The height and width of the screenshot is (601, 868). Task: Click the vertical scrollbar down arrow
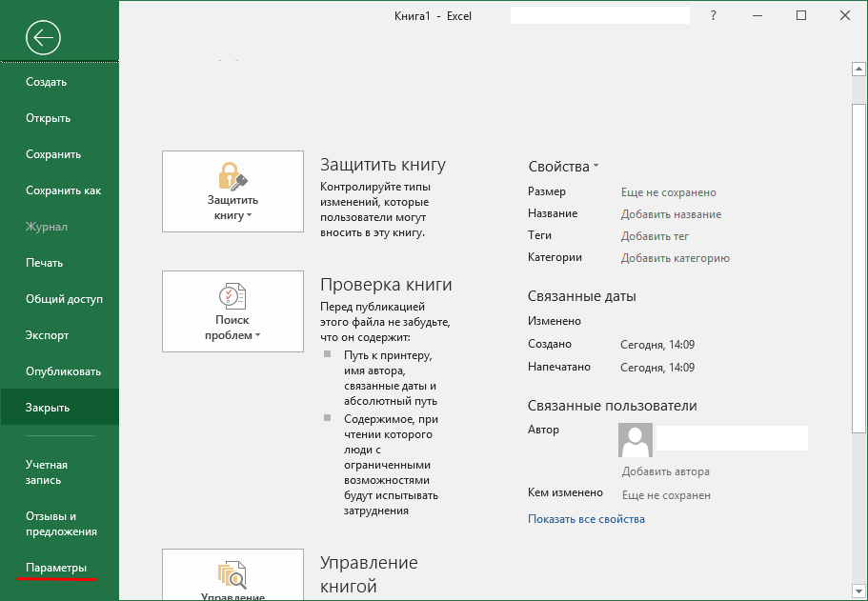click(858, 591)
